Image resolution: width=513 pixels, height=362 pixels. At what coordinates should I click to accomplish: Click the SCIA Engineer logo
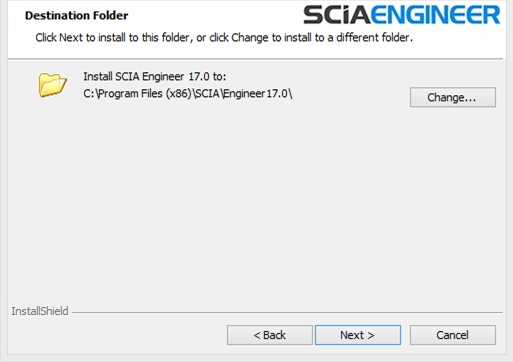[x=402, y=15]
